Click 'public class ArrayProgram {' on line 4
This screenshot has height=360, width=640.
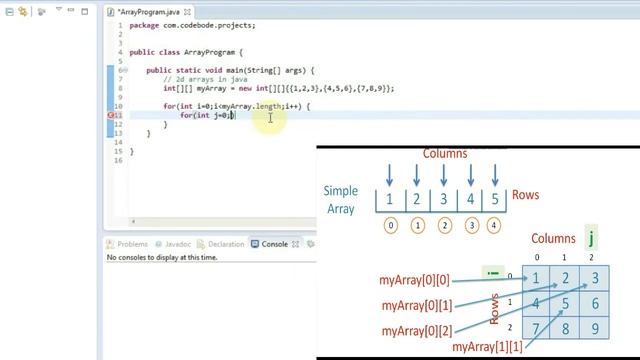(x=186, y=52)
